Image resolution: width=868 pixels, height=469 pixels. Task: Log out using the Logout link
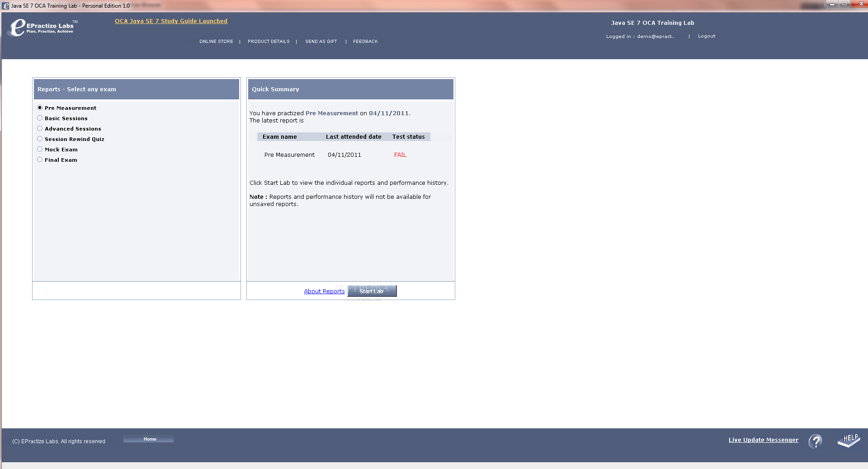(x=707, y=36)
